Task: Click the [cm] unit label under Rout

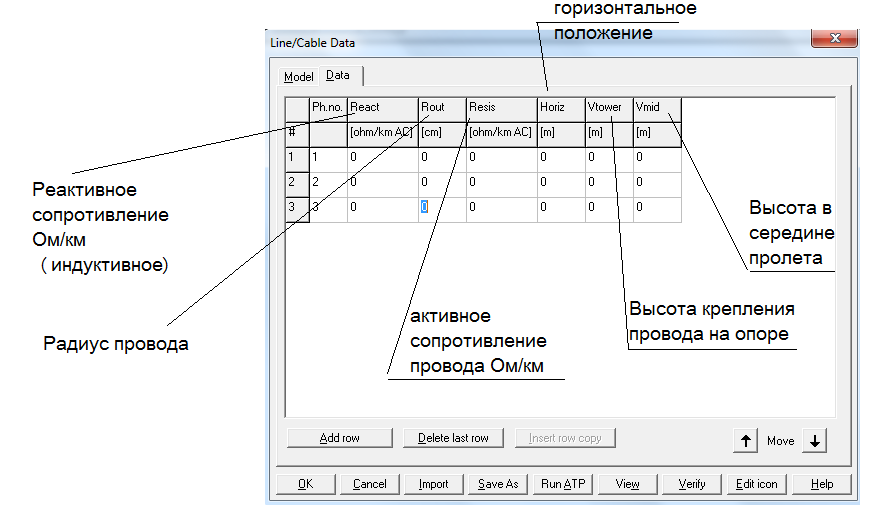Action: tap(432, 133)
